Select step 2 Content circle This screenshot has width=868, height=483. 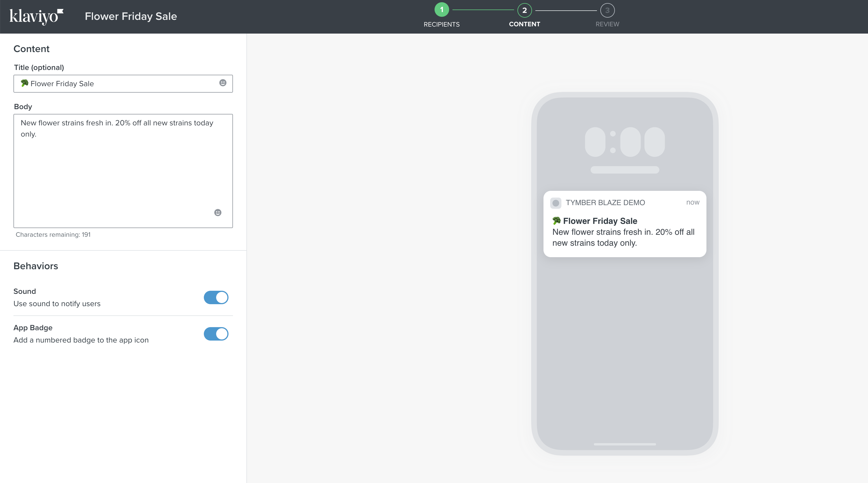[x=524, y=10]
